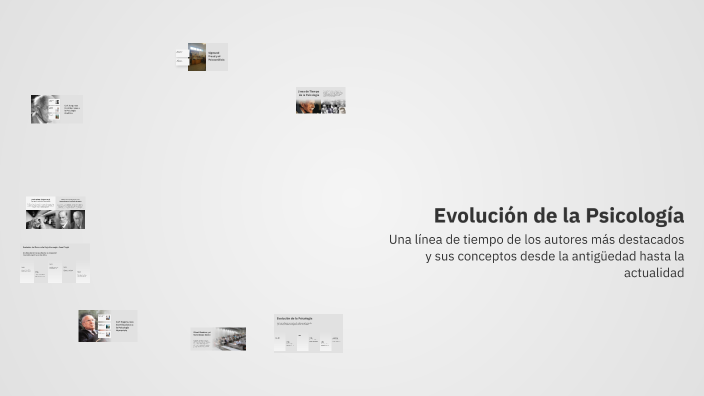Open the 'Línea de Tiempo de la Psicología' slide
The image size is (704, 396).
pos(321,101)
